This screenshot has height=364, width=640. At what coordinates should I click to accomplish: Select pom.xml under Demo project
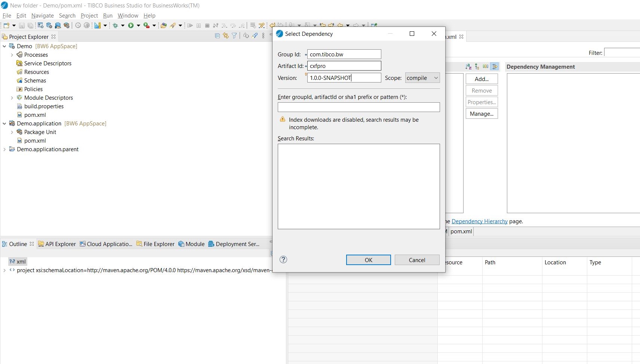(31, 115)
